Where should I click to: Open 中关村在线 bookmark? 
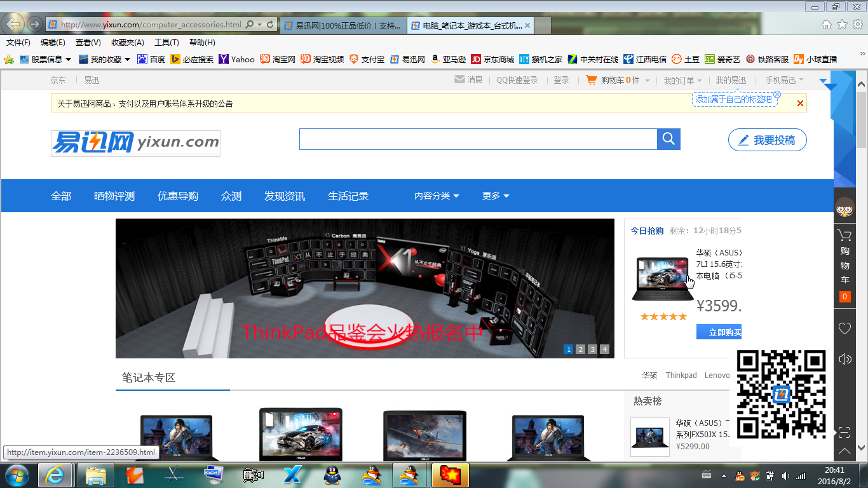pyautogui.click(x=593, y=59)
